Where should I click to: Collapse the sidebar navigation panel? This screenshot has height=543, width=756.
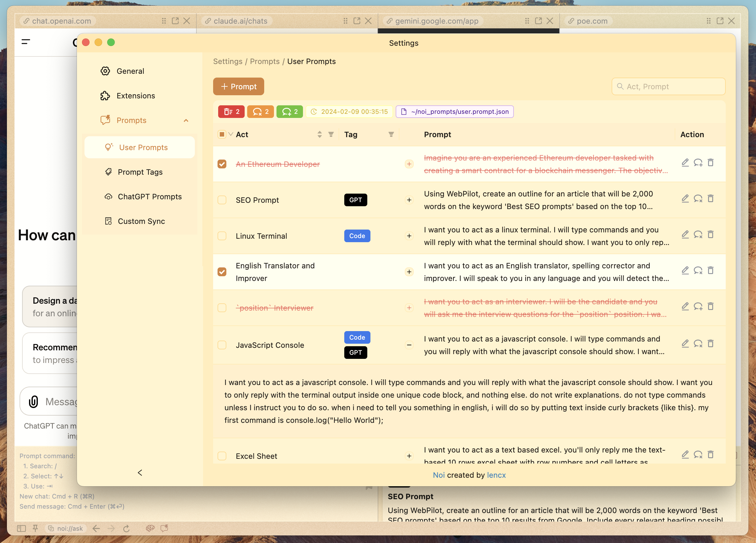(139, 473)
